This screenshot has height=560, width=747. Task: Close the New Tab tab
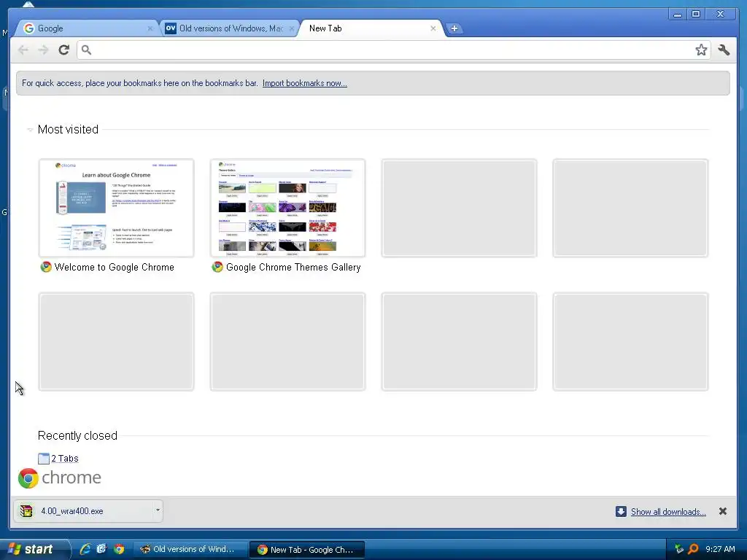click(x=433, y=28)
